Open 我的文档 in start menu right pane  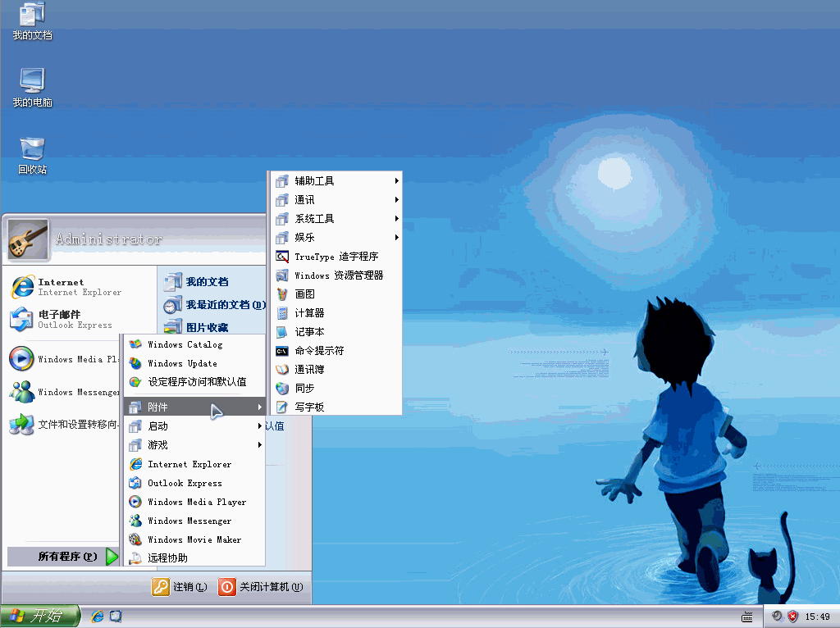pyautogui.click(x=196, y=281)
